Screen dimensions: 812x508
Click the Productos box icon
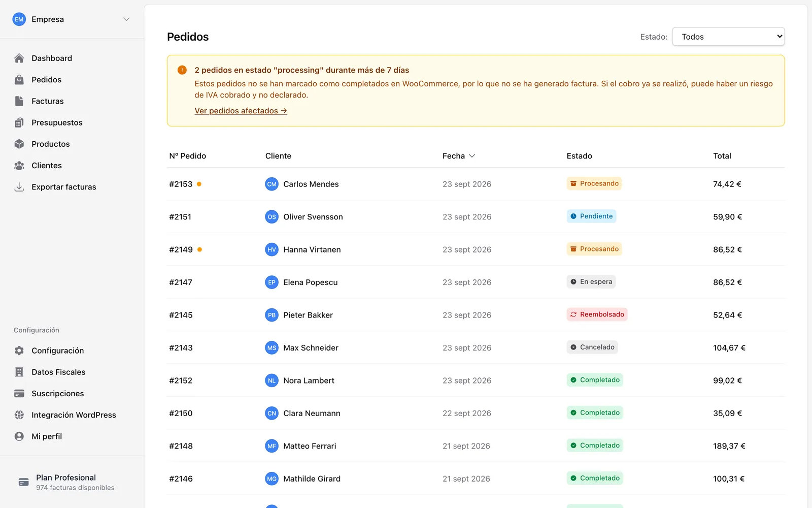pyautogui.click(x=19, y=144)
